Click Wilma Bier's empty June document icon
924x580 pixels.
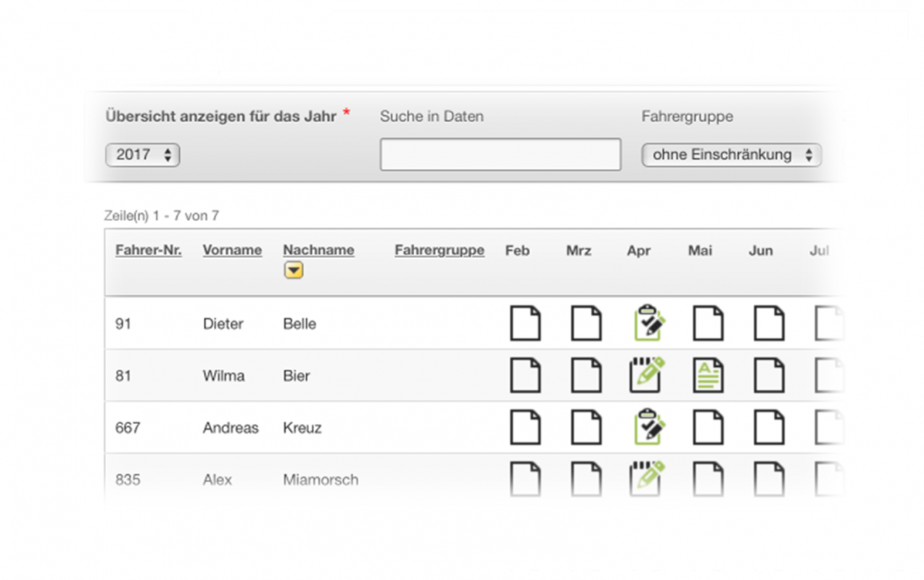coord(769,376)
